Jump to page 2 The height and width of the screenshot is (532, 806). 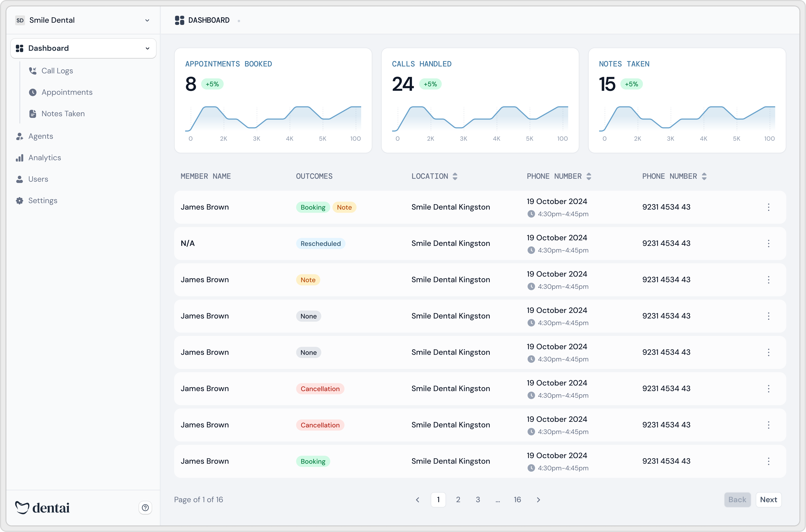coord(458,500)
